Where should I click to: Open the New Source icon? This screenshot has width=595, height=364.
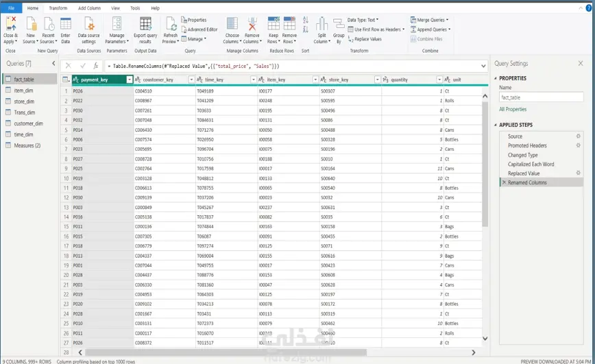pyautogui.click(x=31, y=23)
